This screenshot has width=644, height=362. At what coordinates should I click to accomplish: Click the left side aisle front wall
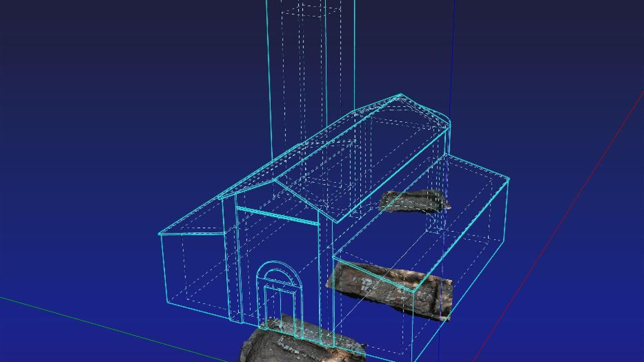(x=195, y=271)
